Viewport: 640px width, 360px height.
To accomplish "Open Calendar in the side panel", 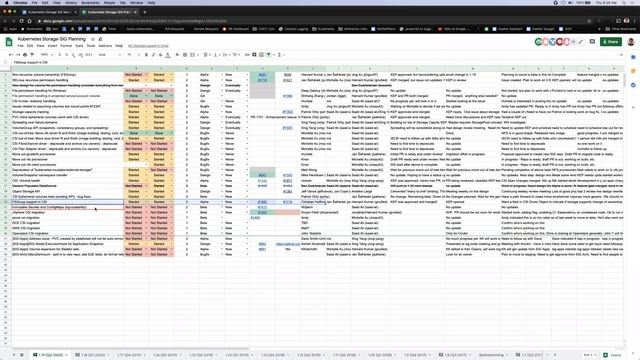I will (633, 57).
